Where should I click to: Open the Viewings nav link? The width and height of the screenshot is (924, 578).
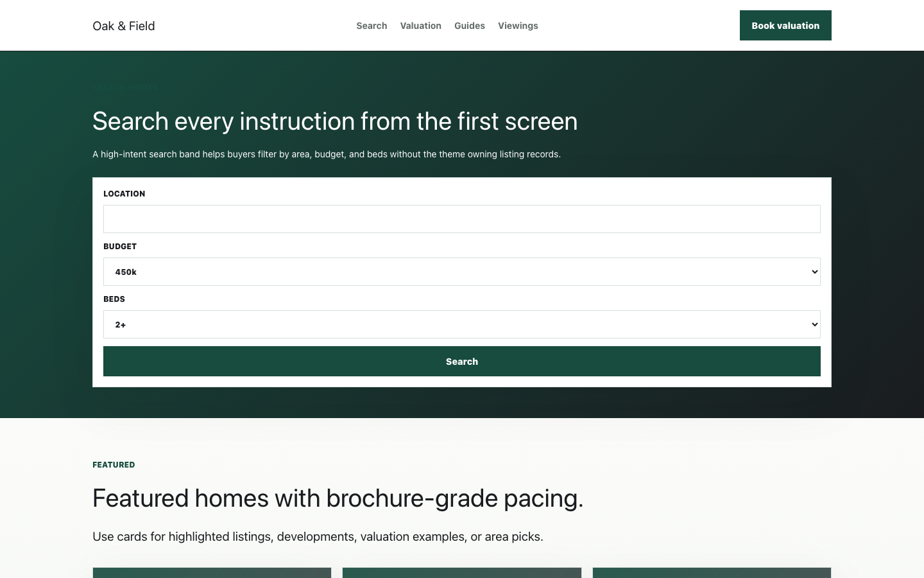point(518,26)
